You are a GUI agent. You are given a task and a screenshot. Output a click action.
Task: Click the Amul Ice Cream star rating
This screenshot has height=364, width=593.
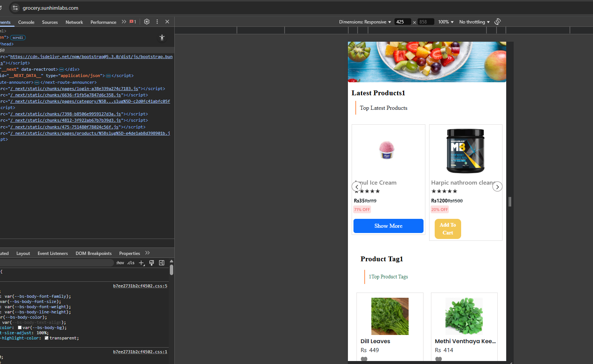coord(367,191)
